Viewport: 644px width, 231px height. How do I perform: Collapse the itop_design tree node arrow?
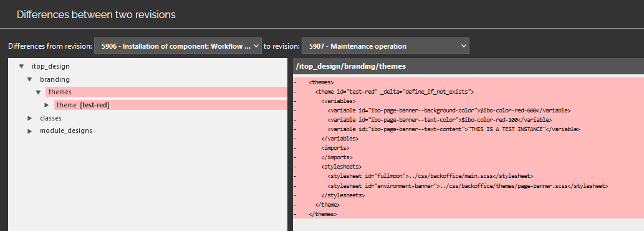click(21, 66)
